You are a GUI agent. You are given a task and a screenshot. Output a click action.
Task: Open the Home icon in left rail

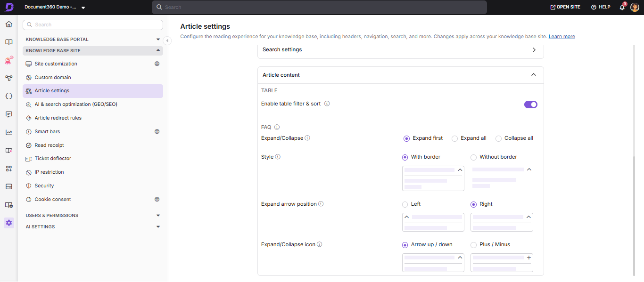pos(9,24)
